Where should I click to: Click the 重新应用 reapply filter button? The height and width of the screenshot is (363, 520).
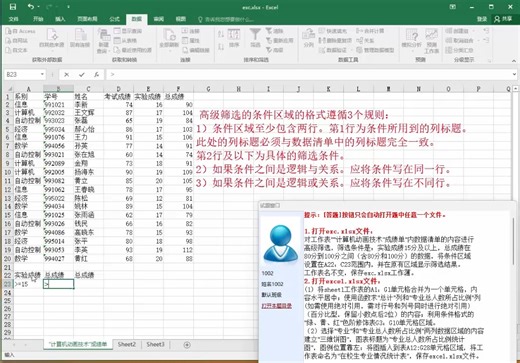[x=279, y=40]
